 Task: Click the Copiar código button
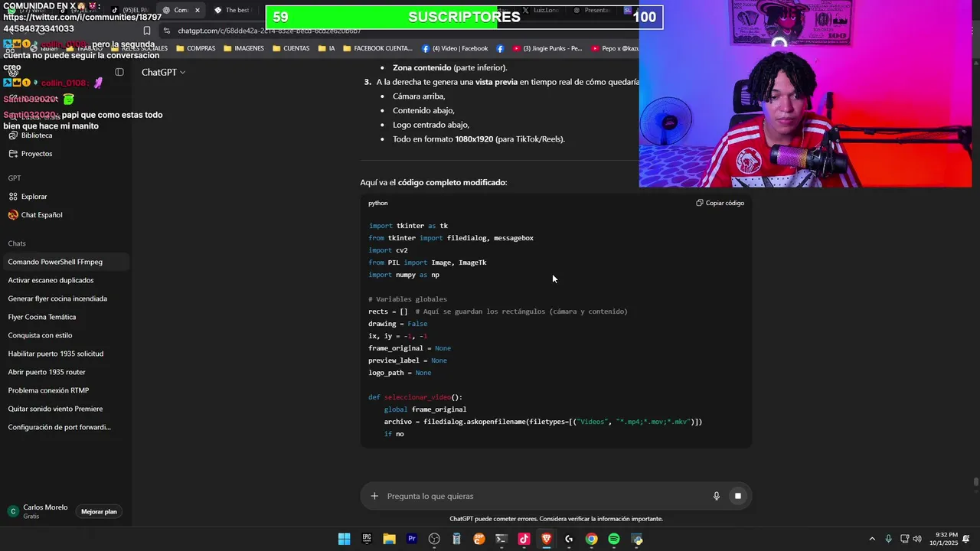click(x=720, y=203)
